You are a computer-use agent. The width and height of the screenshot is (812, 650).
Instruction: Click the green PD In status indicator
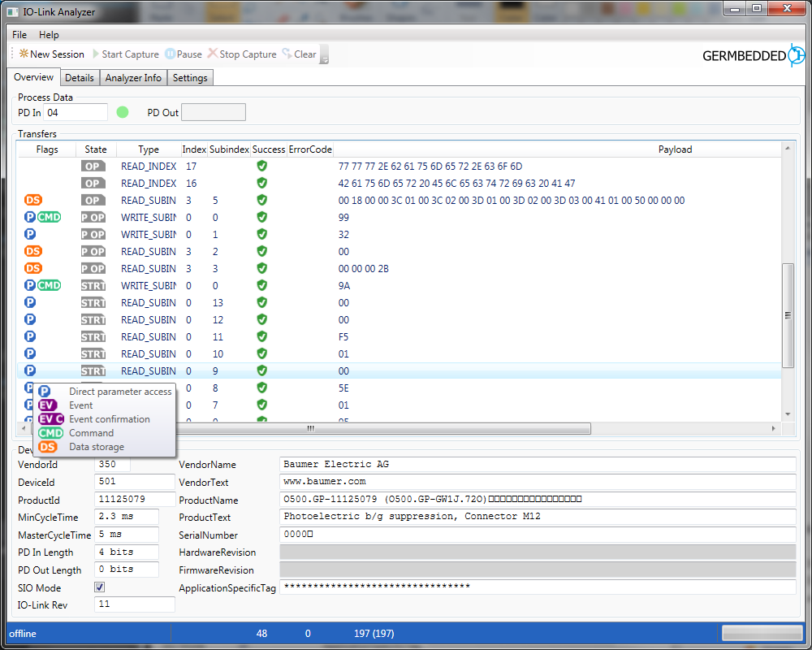coord(123,112)
